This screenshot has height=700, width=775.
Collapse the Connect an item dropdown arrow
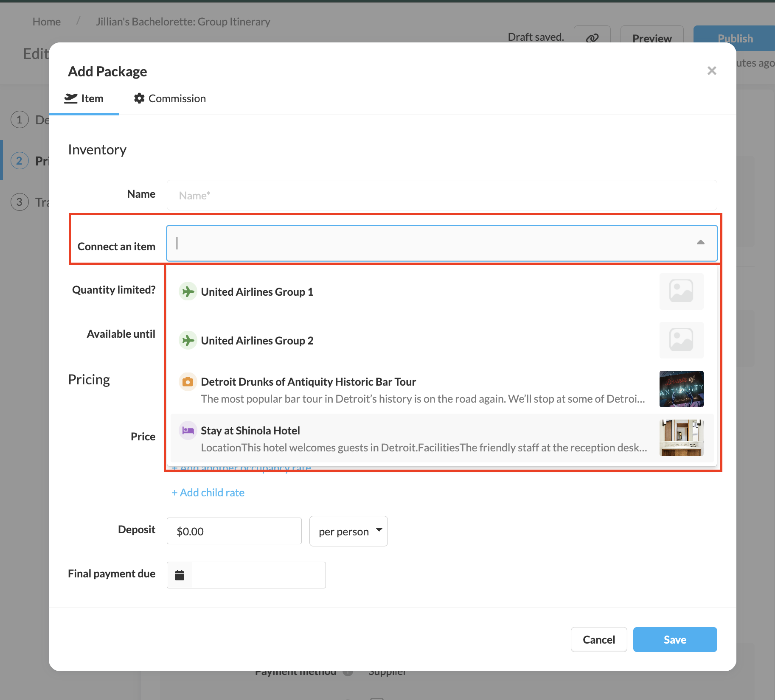coord(700,242)
